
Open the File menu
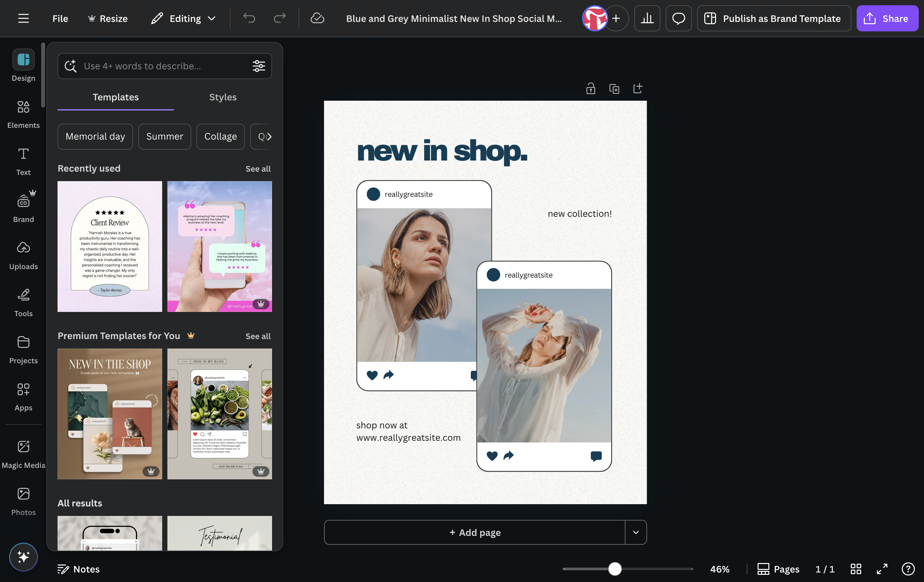pos(60,18)
